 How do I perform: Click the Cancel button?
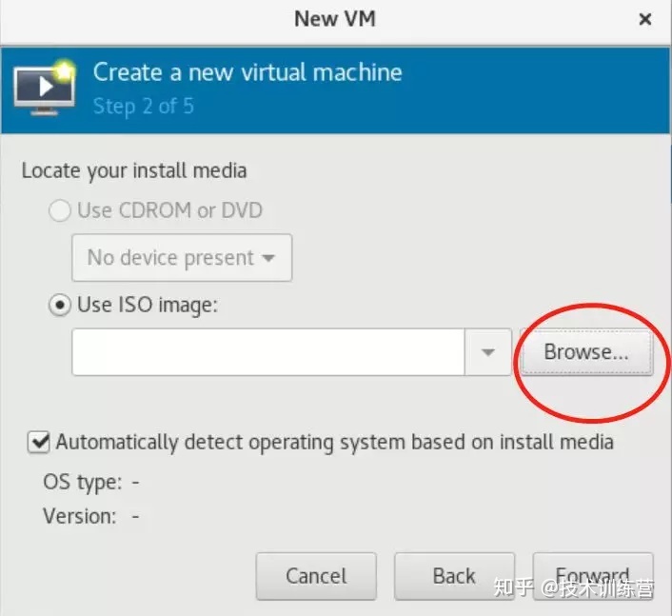point(316,576)
